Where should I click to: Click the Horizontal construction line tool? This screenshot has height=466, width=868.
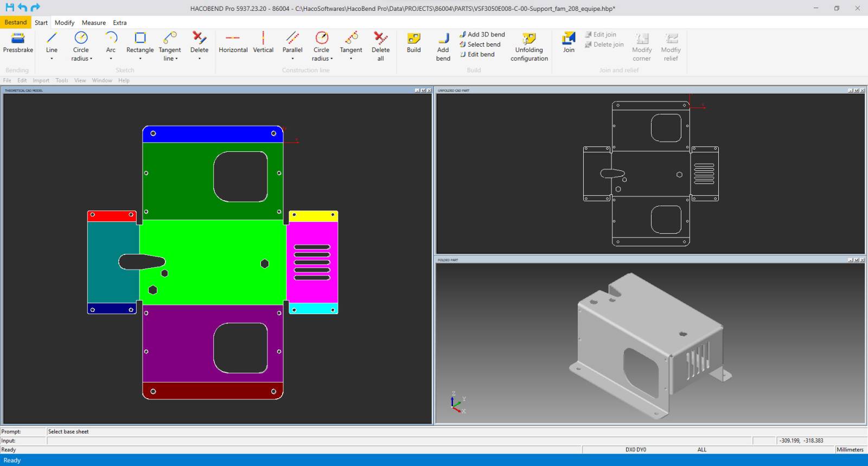pos(233,38)
